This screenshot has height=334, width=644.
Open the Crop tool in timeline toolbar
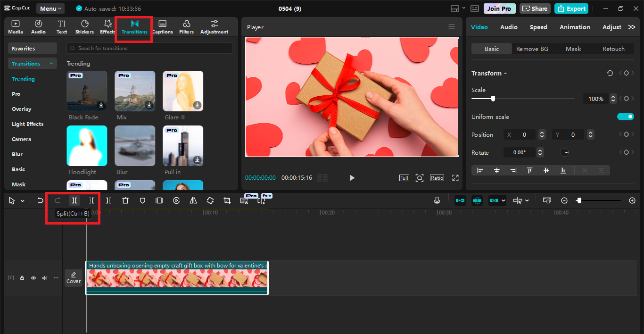(227, 200)
